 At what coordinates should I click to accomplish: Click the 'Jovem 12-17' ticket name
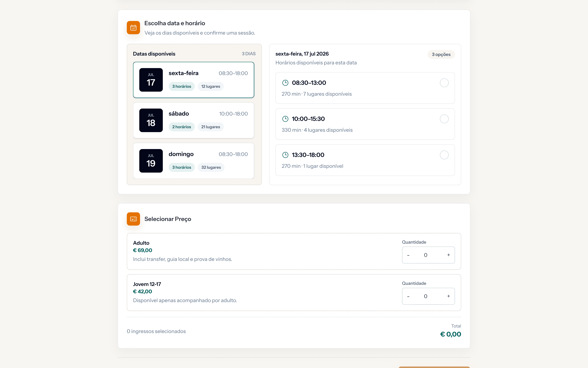click(x=147, y=284)
